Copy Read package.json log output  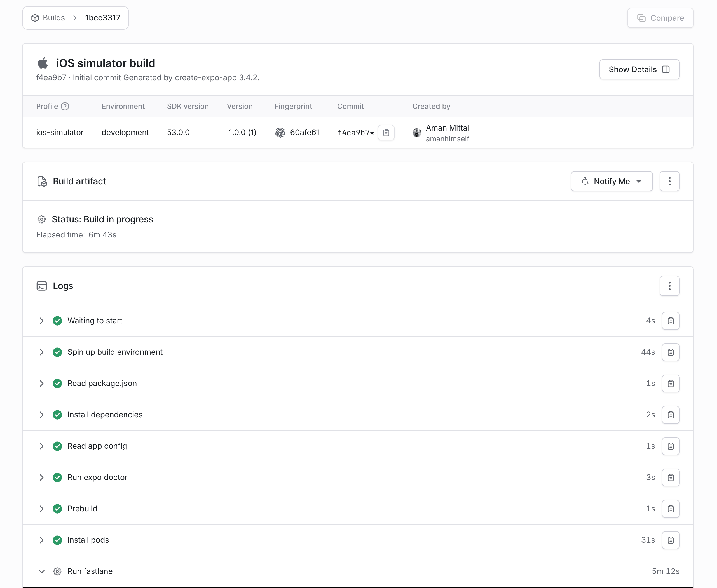pos(671,384)
